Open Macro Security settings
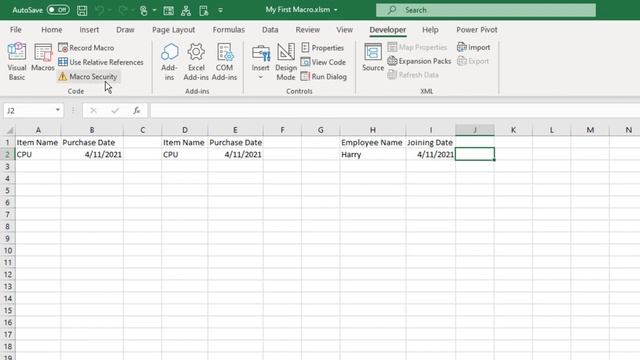This screenshot has width=640, height=360. 88,76
